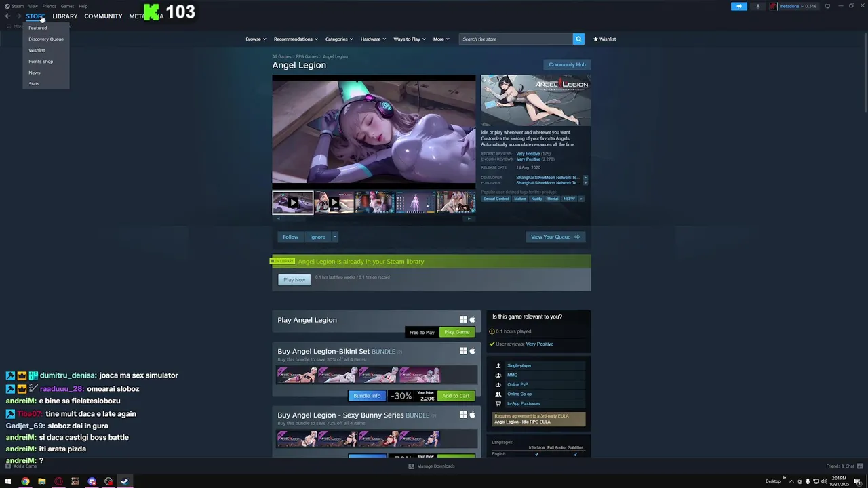
Task: Click the Follow button
Action: click(x=290, y=237)
